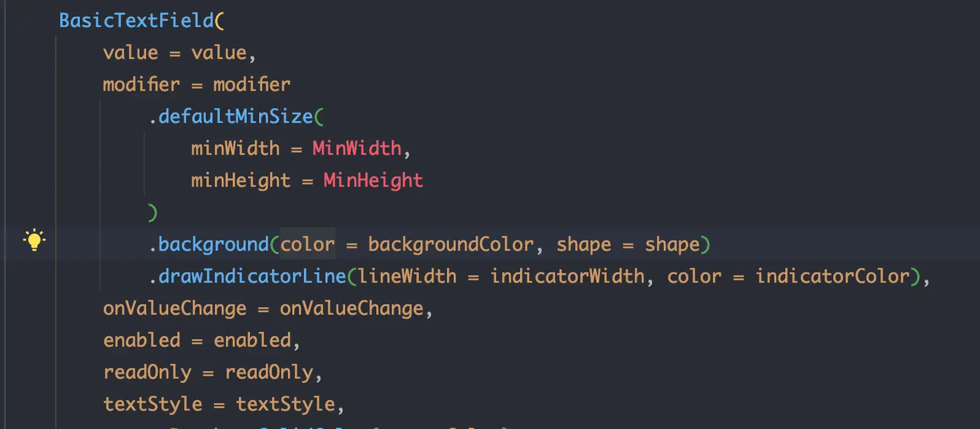Viewport: 980px width, 429px height.
Task: Click the .background modifier call
Action: point(209,244)
